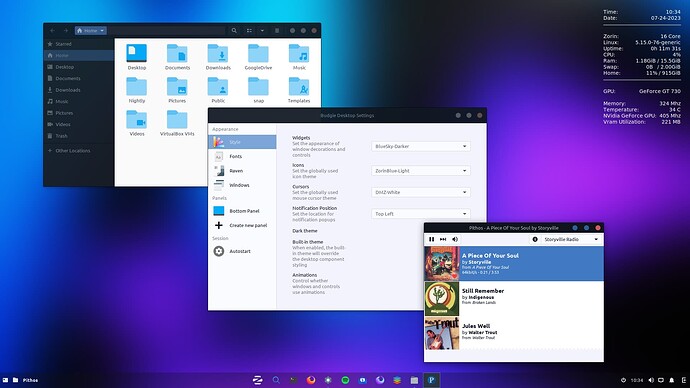Open Starred in file manager sidebar
Screen dimensions: 690x388
click(79, 44)
